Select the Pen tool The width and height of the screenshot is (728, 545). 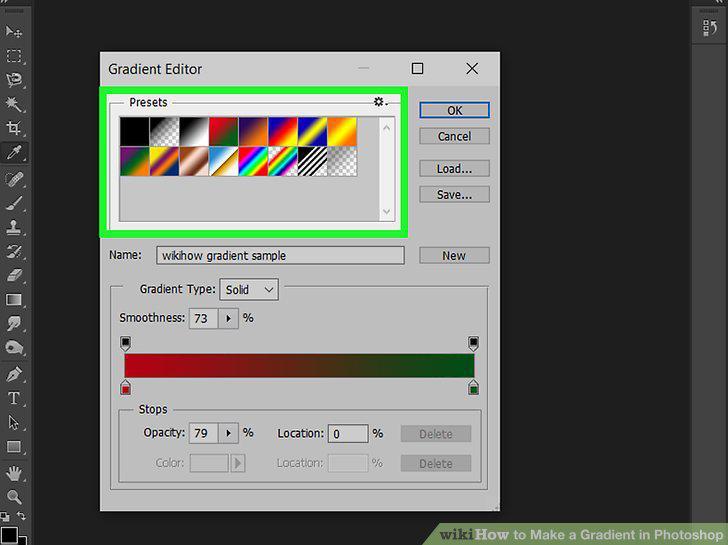pos(13,374)
